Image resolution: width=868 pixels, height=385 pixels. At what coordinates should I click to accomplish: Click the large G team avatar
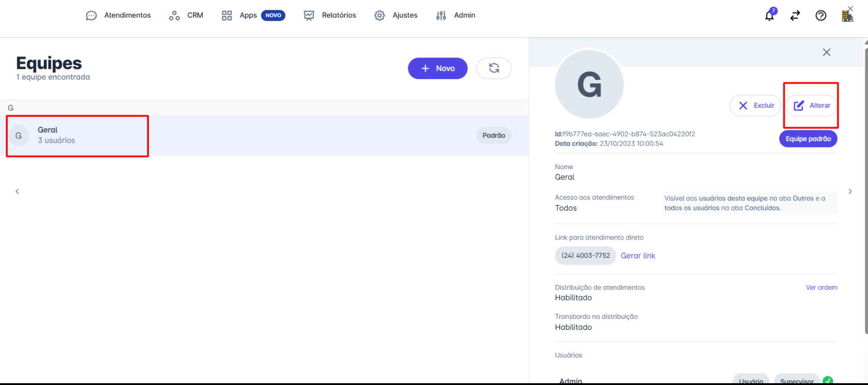[x=589, y=85]
